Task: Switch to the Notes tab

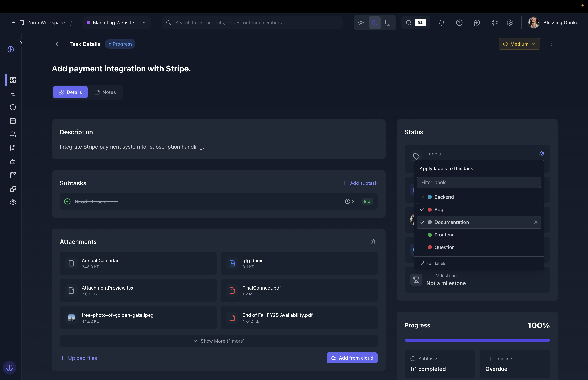Action: (105, 92)
